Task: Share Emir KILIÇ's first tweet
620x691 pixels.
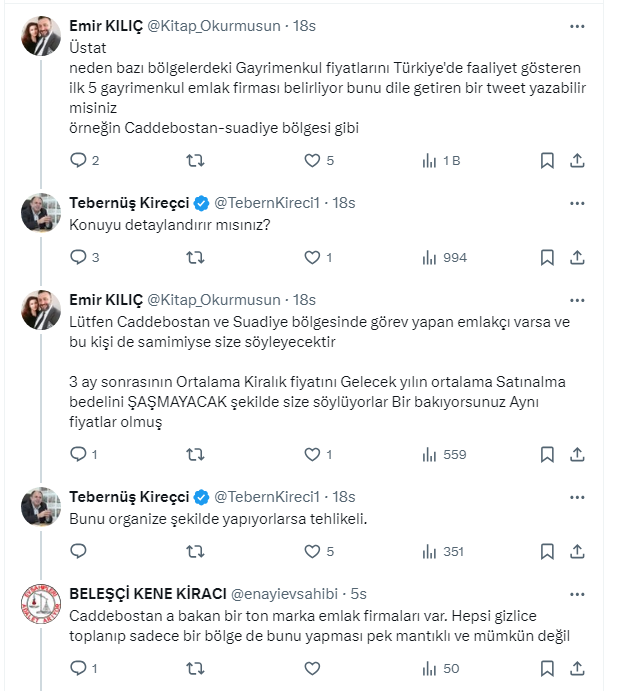Action: click(x=577, y=160)
